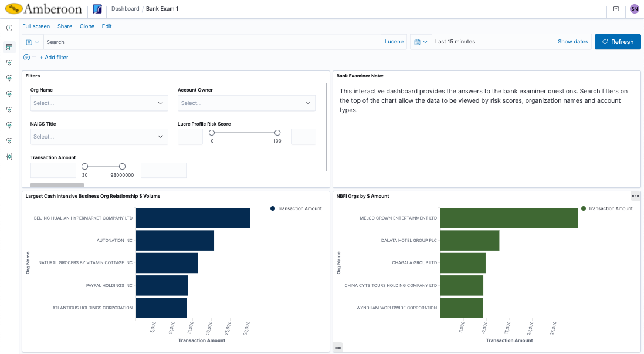Open the saved query menu

pos(32,42)
